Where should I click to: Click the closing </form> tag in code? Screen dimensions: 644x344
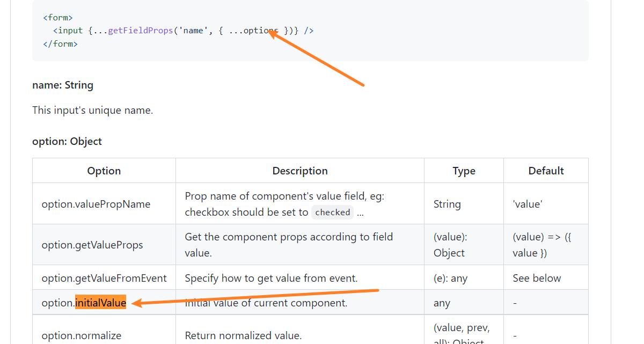point(60,44)
